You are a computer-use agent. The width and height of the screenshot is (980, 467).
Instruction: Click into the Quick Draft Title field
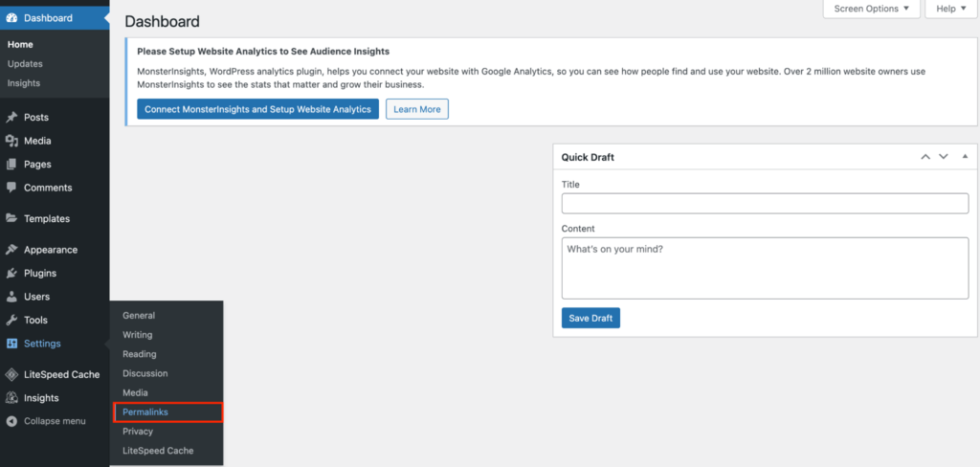[765, 203]
